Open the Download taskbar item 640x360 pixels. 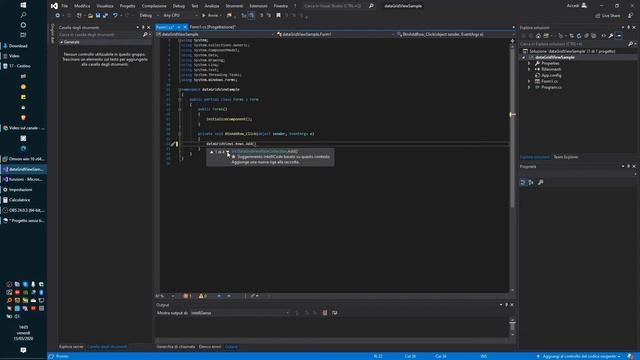coord(23,46)
